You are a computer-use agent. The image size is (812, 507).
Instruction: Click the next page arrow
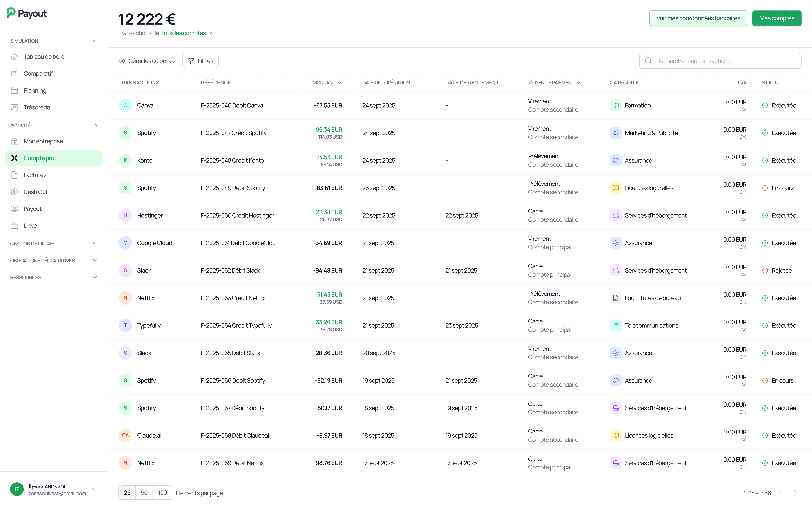pyautogui.click(x=796, y=493)
